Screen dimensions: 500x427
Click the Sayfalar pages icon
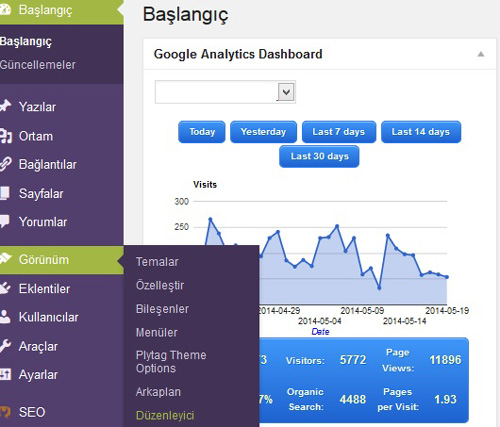5,193
